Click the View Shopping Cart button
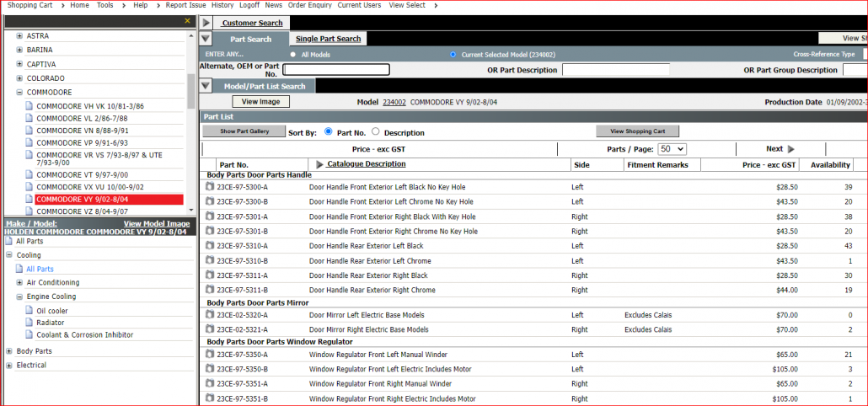The width and height of the screenshot is (868, 406). tap(637, 131)
